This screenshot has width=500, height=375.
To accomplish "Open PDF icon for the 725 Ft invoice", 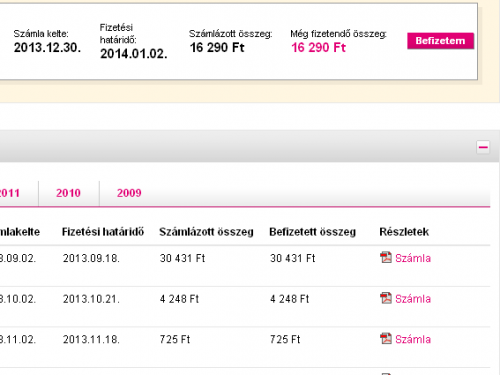I will 386,339.
